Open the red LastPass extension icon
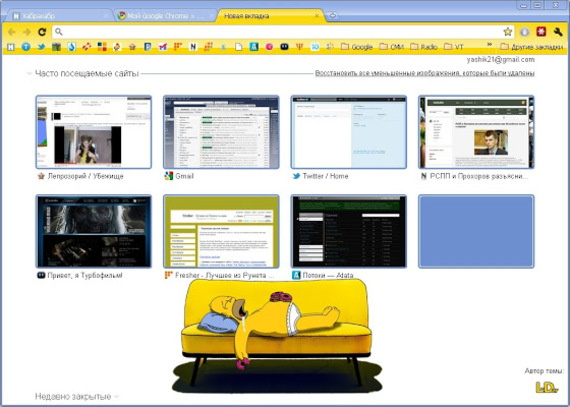The image size is (570, 407). coord(541,32)
